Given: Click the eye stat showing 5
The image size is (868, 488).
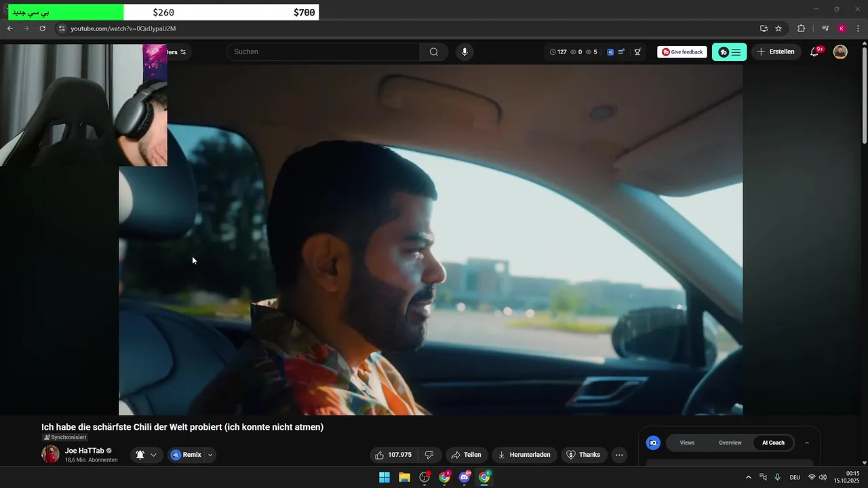Looking at the screenshot, I should point(591,52).
